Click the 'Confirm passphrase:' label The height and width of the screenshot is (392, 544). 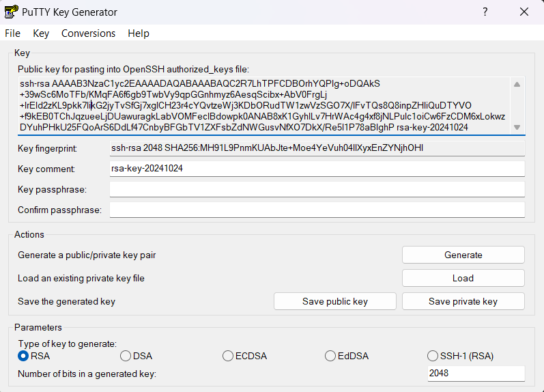click(x=59, y=210)
